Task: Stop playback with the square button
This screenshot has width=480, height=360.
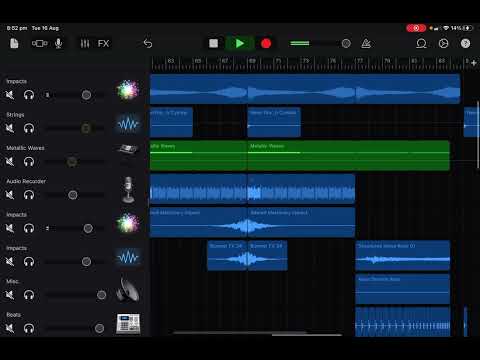Action: (x=213, y=43)
